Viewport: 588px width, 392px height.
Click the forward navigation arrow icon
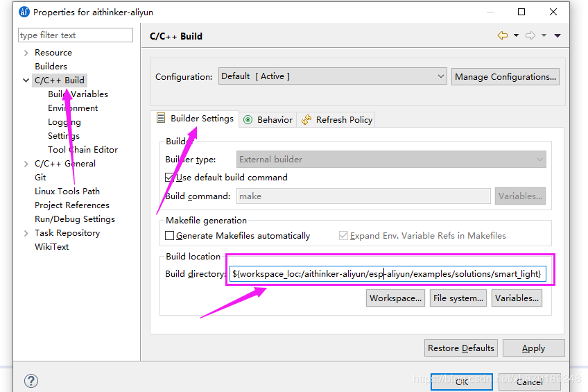[x=530, y=35]
